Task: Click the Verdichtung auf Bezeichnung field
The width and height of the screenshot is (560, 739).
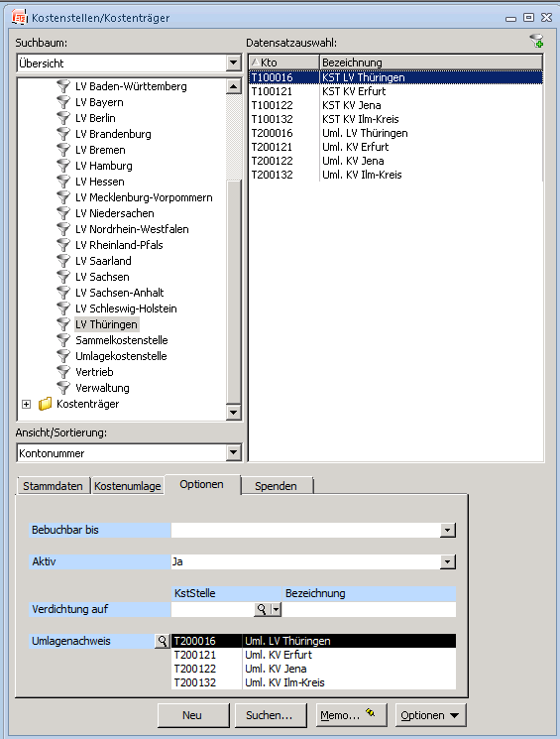Action: pyautogui.click(x=370, y=609)
